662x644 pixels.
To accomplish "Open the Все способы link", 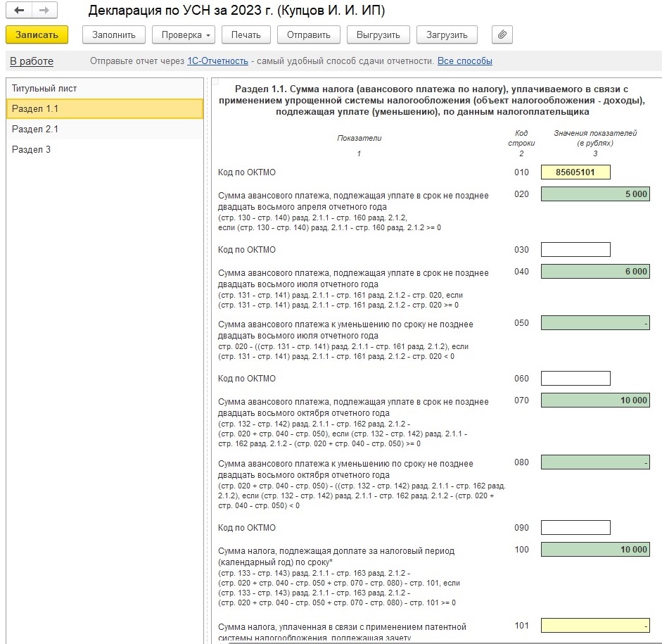I will (464, 61).
